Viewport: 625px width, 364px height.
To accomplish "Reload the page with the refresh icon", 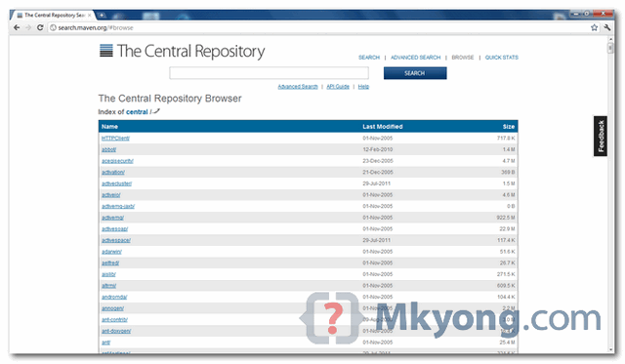I will tap(40, 27).
